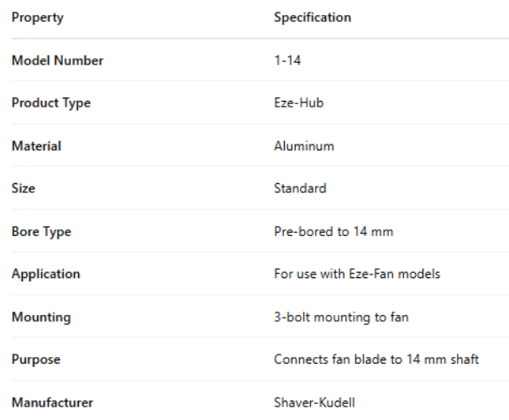Select the Model Number label

57,60
